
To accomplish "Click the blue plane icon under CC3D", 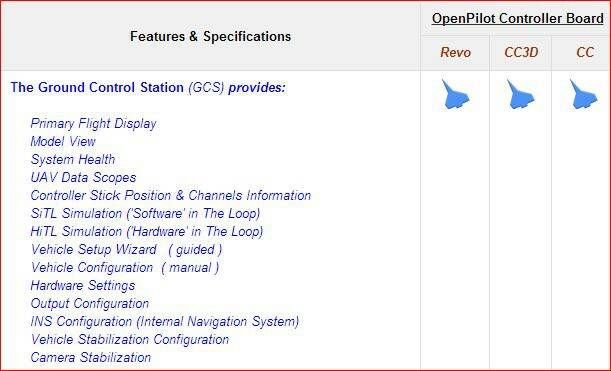I will [x=520, y=94].
